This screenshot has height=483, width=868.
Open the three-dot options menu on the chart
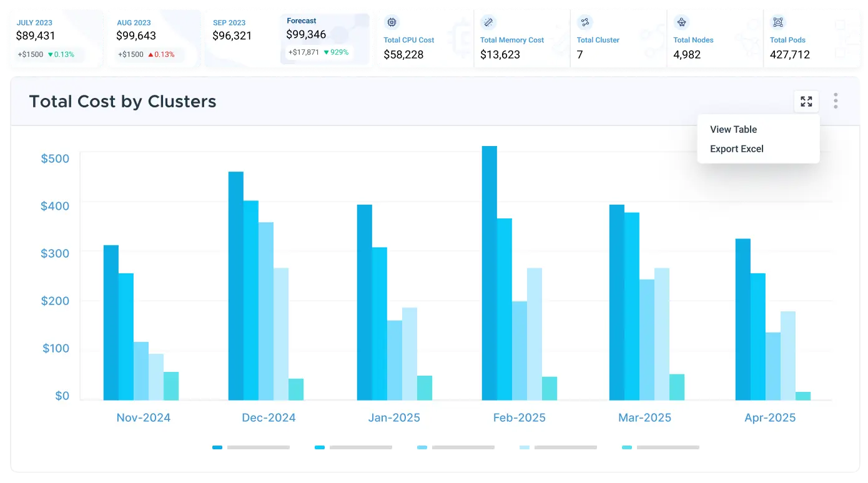pos(835,101)
